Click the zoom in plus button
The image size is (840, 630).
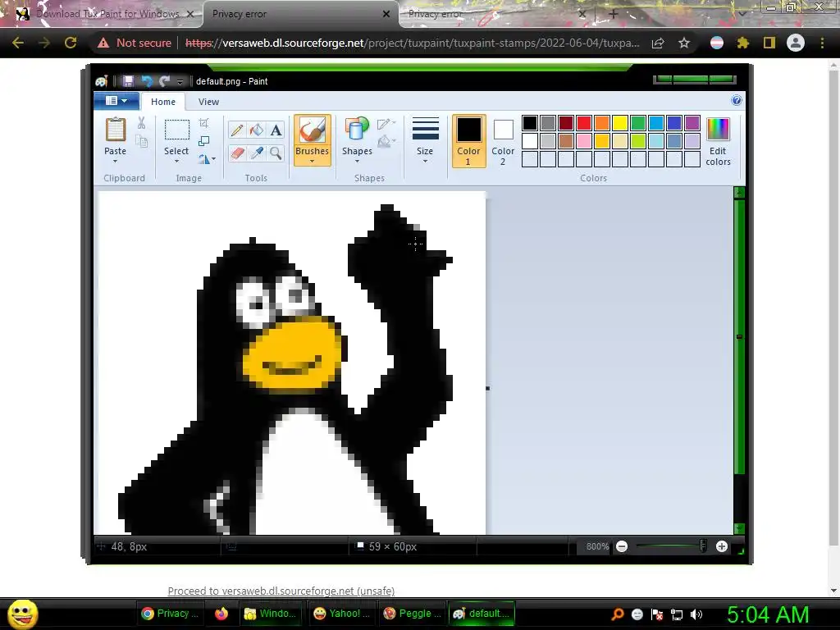pos(722,546)
